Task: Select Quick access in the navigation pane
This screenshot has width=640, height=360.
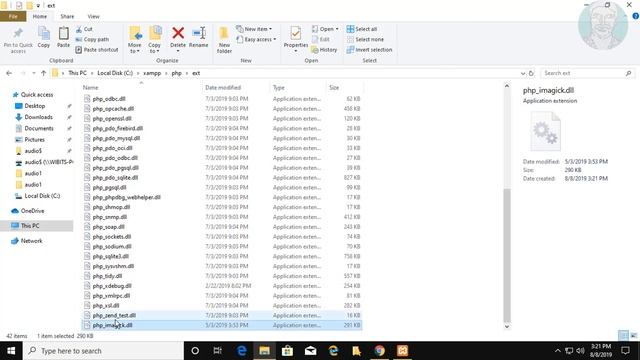Action: pos(37,94)
